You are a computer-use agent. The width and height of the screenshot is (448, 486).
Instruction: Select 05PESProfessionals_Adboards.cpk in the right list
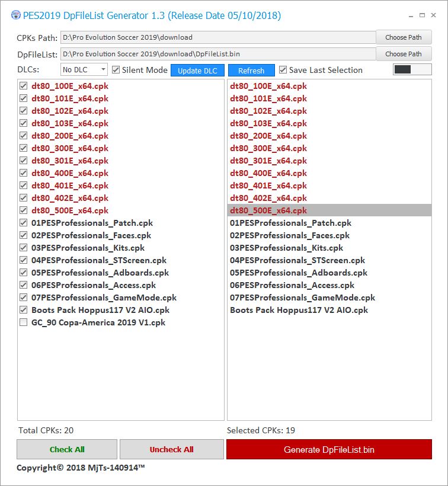click(329, 273)
